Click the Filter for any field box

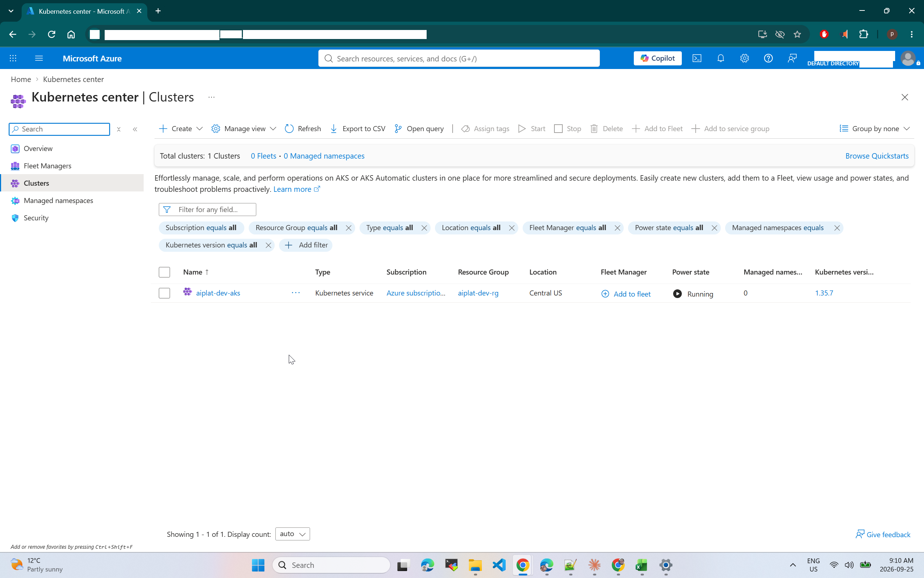[207, 210]
